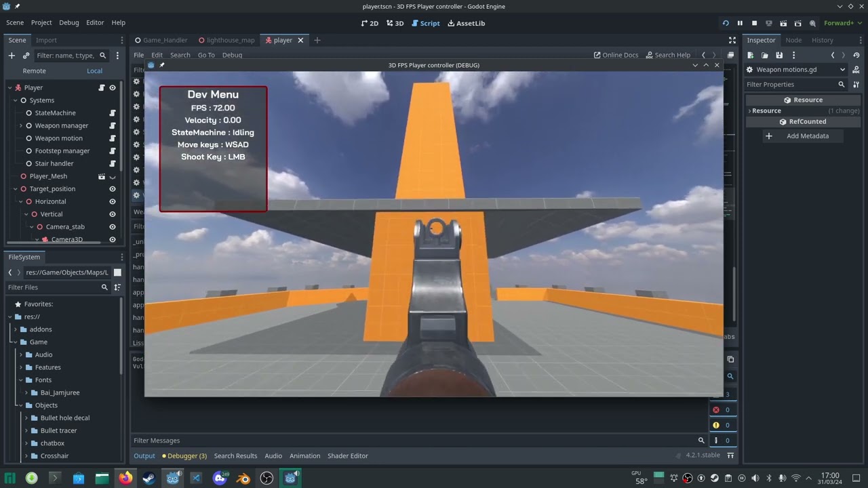The width and height of the screenshot is (868, 488).
Task: Run a specific scene with the clapperboard icon
Action: (x=797, y=23)
